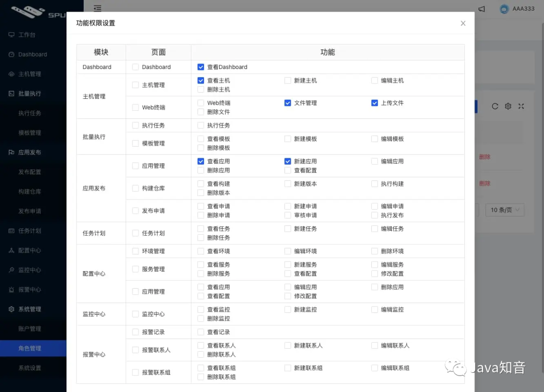544x392 pixels.
Task: Click the 报警中心 alarm icon in sidebar
Action: point(12,289)
